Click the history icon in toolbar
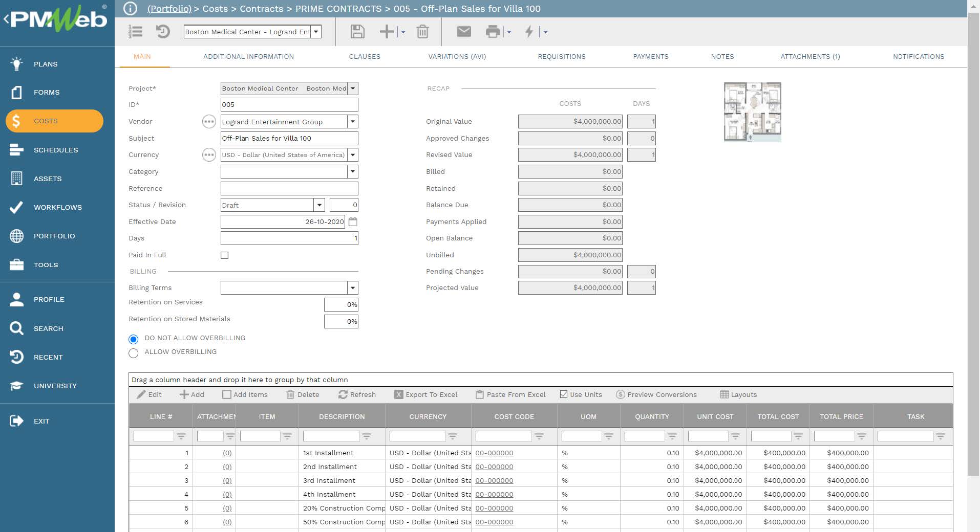Image resolution: width=980 pixels, height=532 pixels. 163,32
